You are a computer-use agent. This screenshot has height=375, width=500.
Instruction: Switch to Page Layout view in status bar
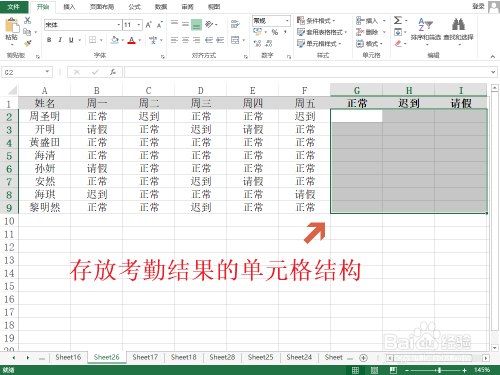[374, 370]
